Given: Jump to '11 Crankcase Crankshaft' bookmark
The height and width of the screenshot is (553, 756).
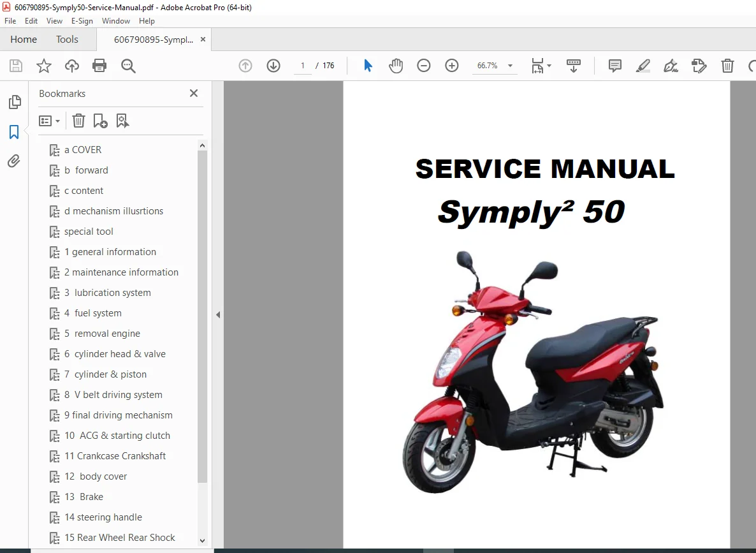Looking at the screenshot, I should coord(115,456).
